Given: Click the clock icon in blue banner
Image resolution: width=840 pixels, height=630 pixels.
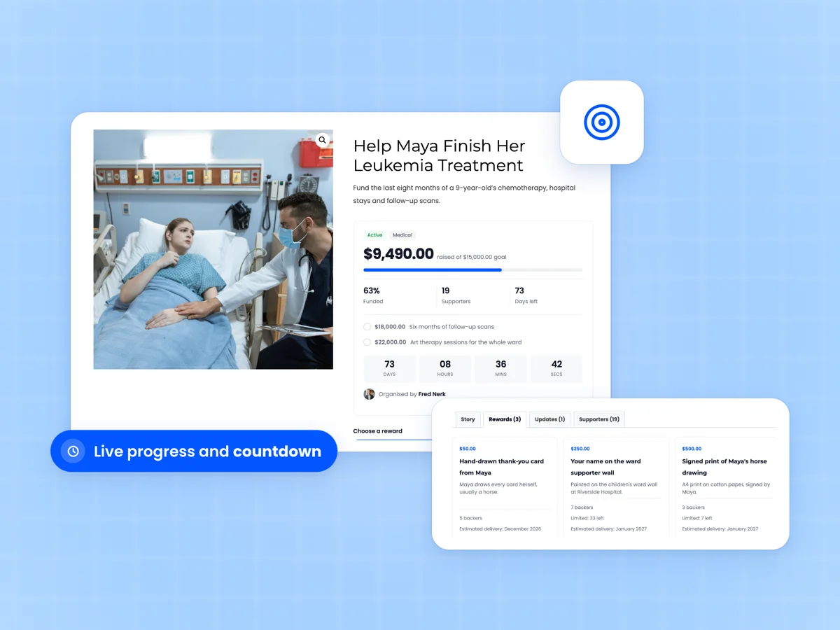Looking at the screenshot, I should (x=73, y=451).
